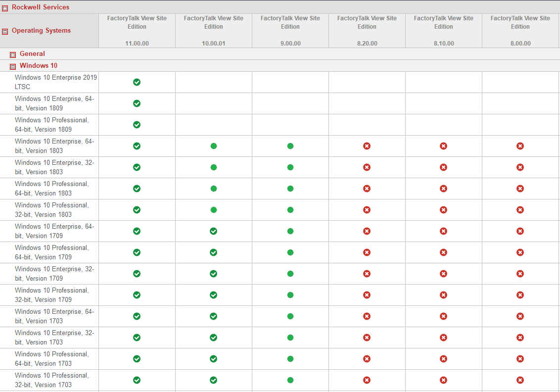This screenshot has height=392, width=560.
Task: Click green check for Enterprise 64-bit Version 1809, 11.00.00
Action: point(137,103)
